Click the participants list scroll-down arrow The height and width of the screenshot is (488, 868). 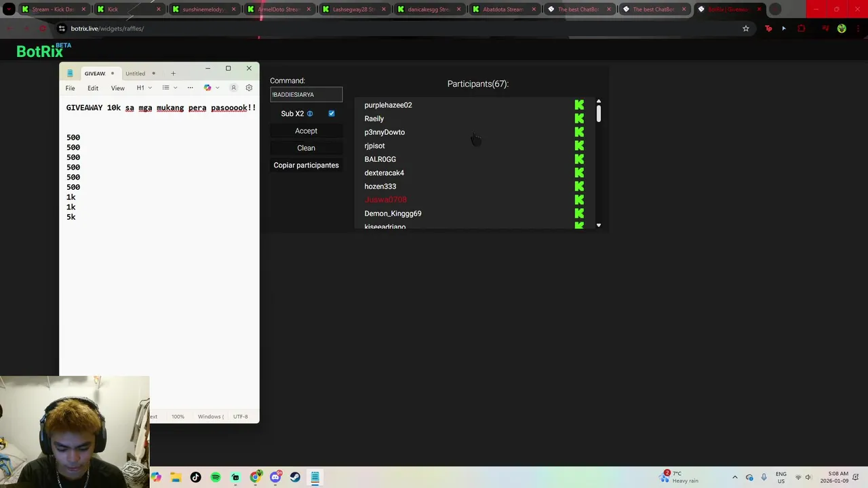[x=599, y=225]
